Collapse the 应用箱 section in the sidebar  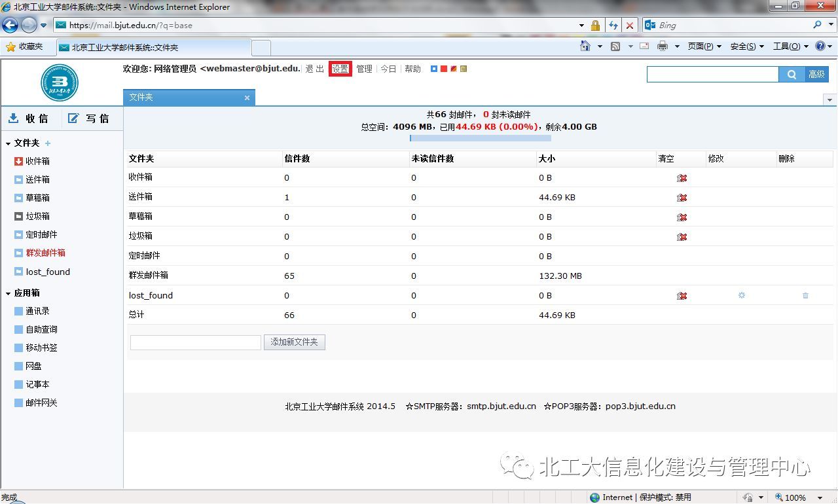[x=7, y=293]
